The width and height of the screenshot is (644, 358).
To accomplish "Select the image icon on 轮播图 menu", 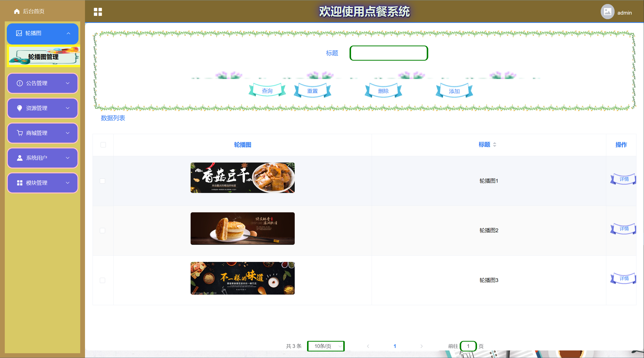I will tap(19, 33).
